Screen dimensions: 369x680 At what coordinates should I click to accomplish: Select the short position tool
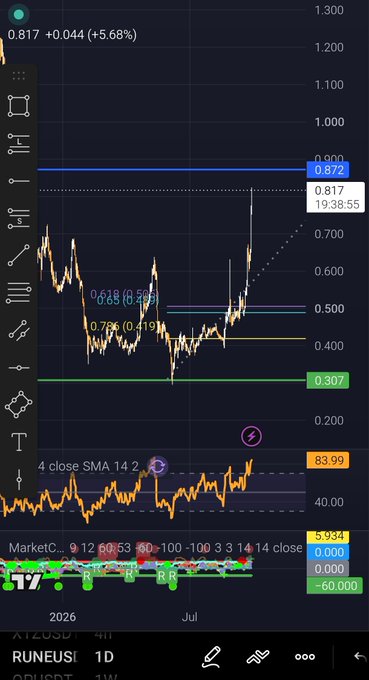[19, 219]
